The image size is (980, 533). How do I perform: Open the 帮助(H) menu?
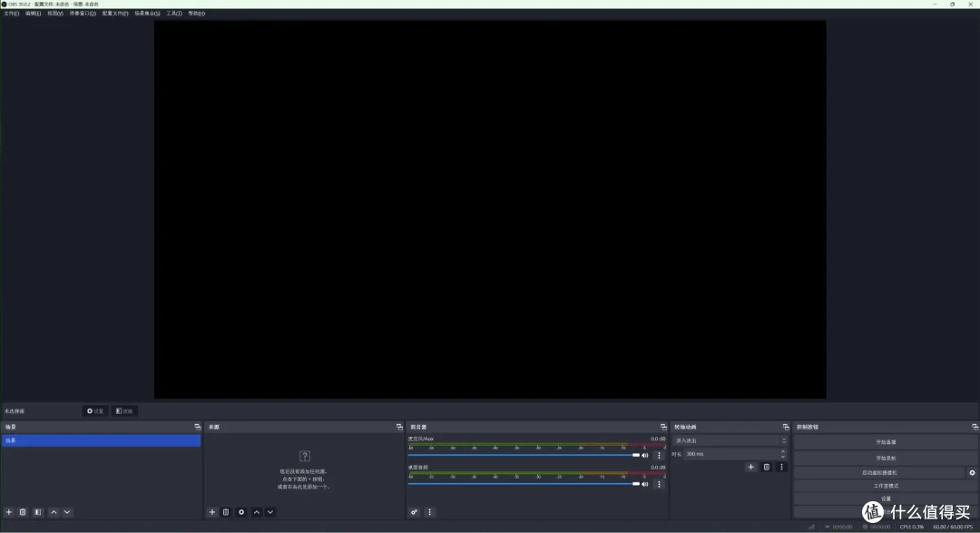pos(196,13)
